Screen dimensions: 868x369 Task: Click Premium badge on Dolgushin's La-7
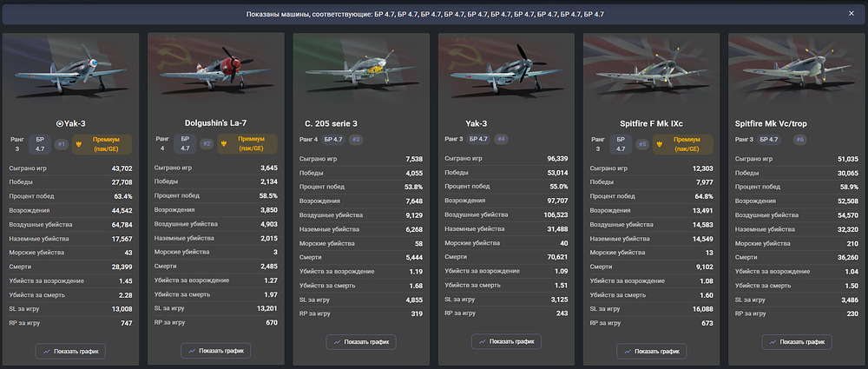click(247, 144)
